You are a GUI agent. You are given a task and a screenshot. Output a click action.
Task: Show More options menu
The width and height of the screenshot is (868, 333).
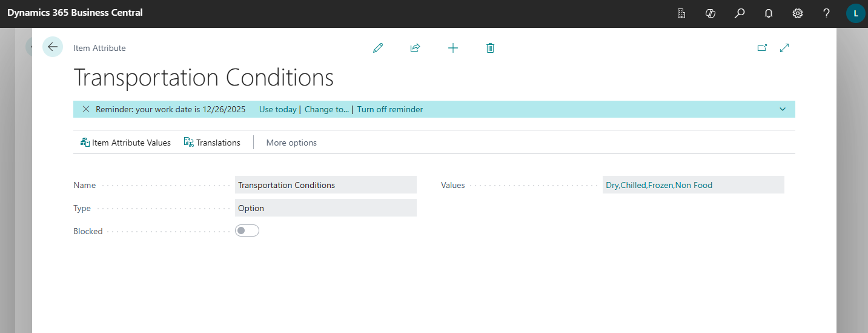coord(291,143)
